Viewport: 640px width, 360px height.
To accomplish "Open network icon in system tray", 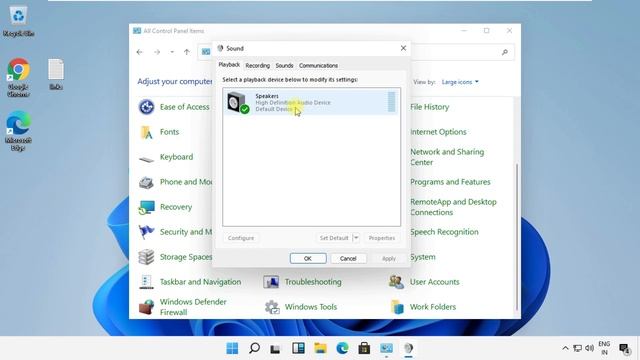I will click(577, 348).
